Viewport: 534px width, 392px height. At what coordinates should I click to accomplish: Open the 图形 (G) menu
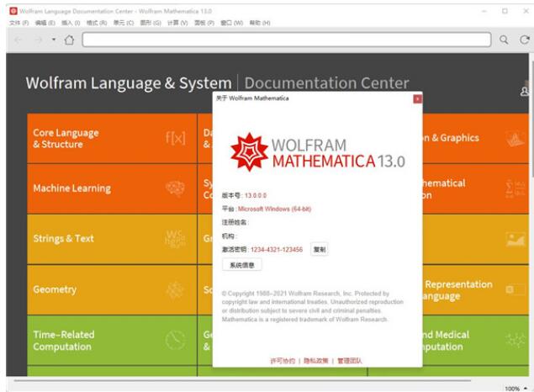[x=151, y=23]
